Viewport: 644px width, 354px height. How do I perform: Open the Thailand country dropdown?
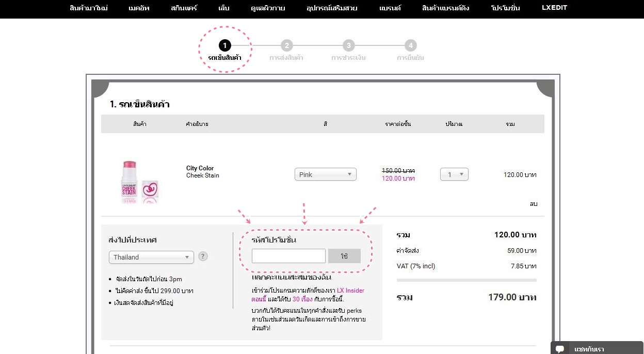151,257
